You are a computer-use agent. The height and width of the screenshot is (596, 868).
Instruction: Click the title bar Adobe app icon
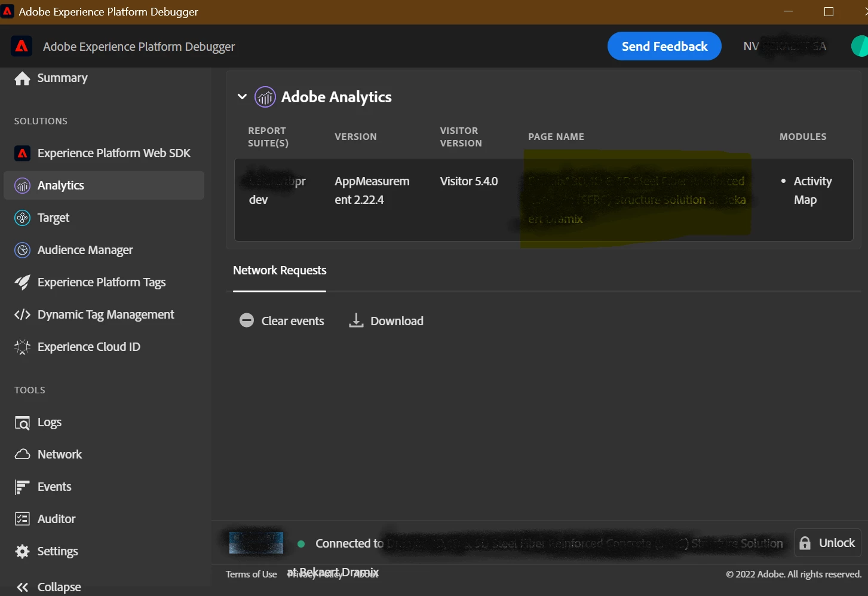tap(7, 11)
